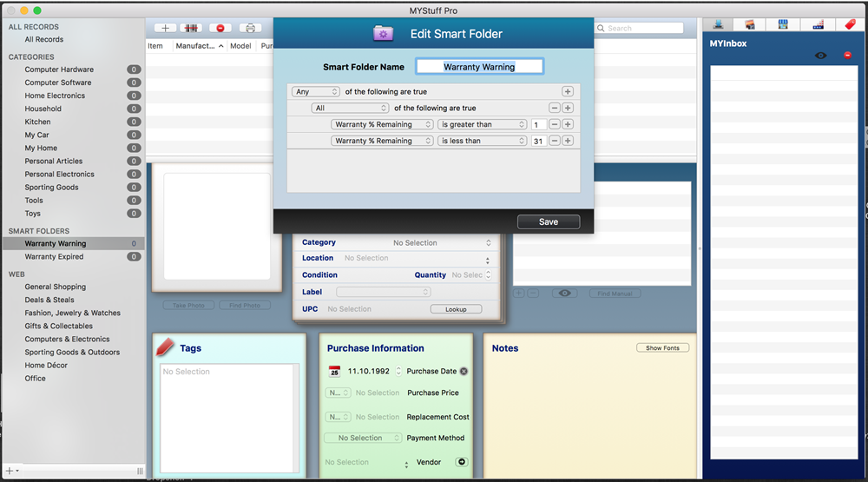This screenshot has height=482, width=868.
Task: Remove the 'is greater than' rule
Action: click(554, 124)
